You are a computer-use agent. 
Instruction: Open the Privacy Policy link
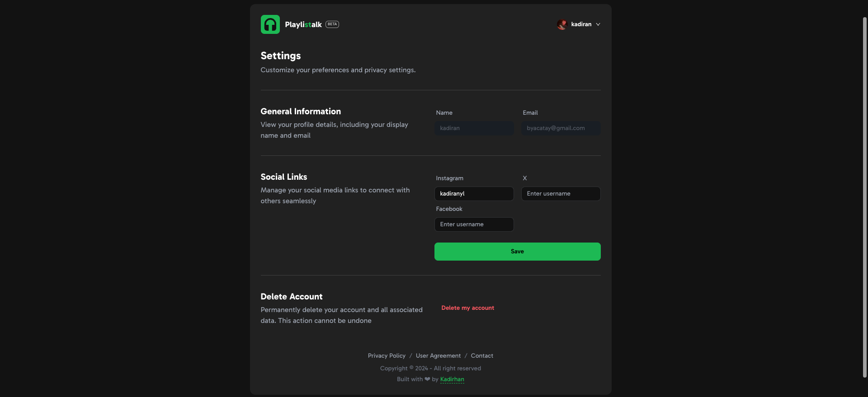(387, 356)
